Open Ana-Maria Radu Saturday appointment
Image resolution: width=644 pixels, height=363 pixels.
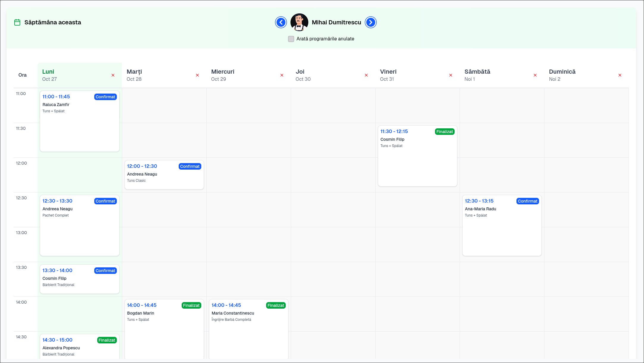(502, 225)
